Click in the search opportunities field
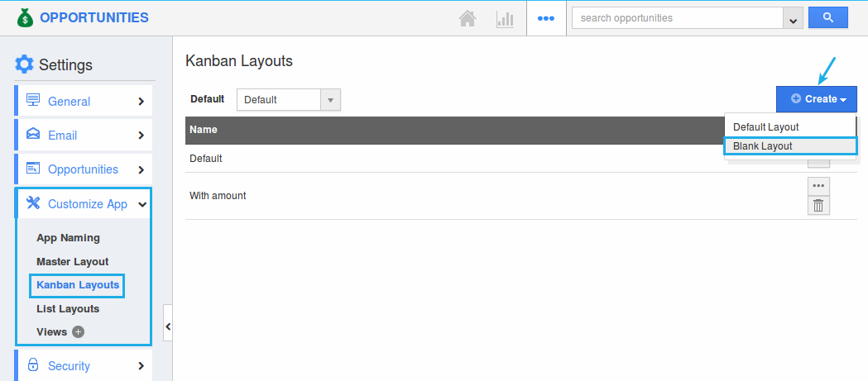The image size is (868, 381). click(x=678, y=17)
